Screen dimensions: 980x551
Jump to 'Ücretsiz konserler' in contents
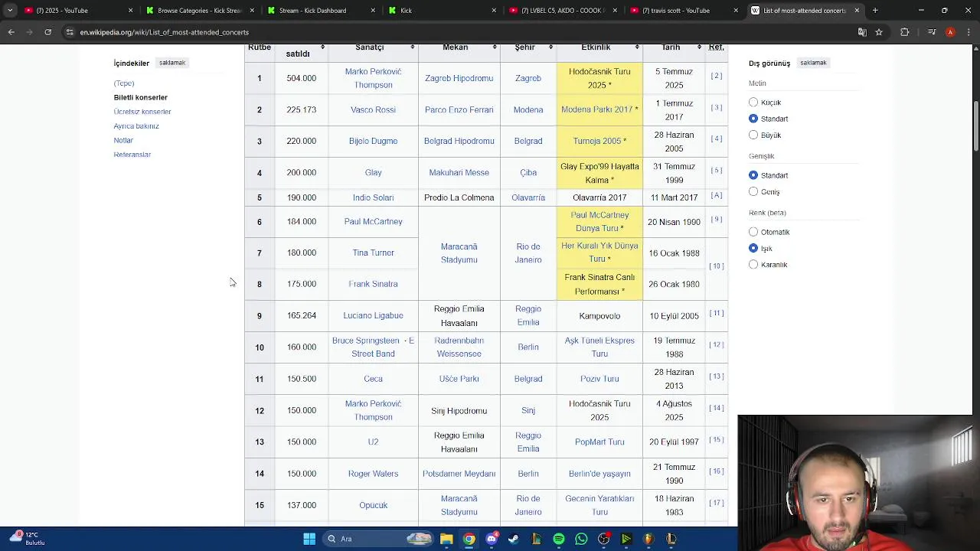click(142, 112)
